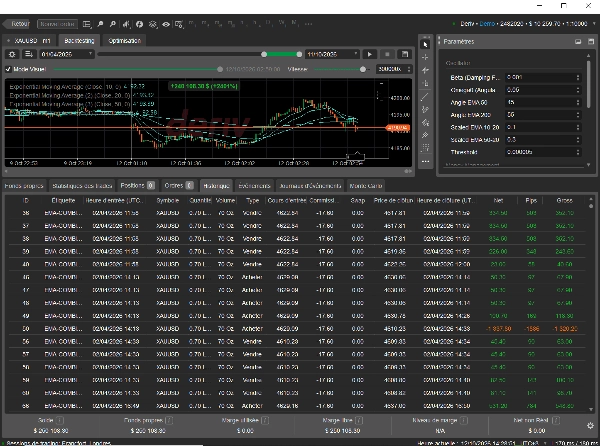Adjust the Scaled EMA 10-20 value stepper
The image size is (600, 446).
click(578, 127)
